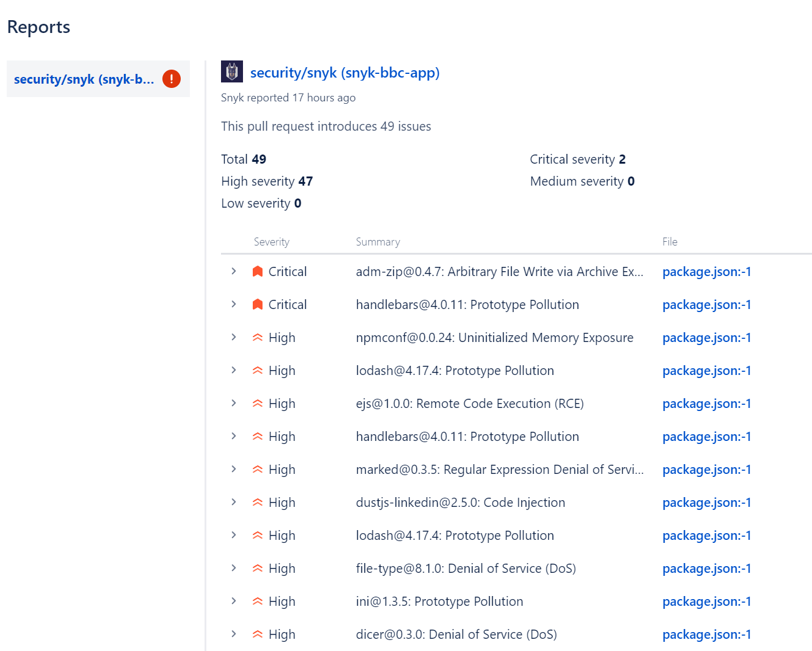Click the 'Low severity 0' count text
The height and width of the screenshot is (651, 812).
click(261, 203)
